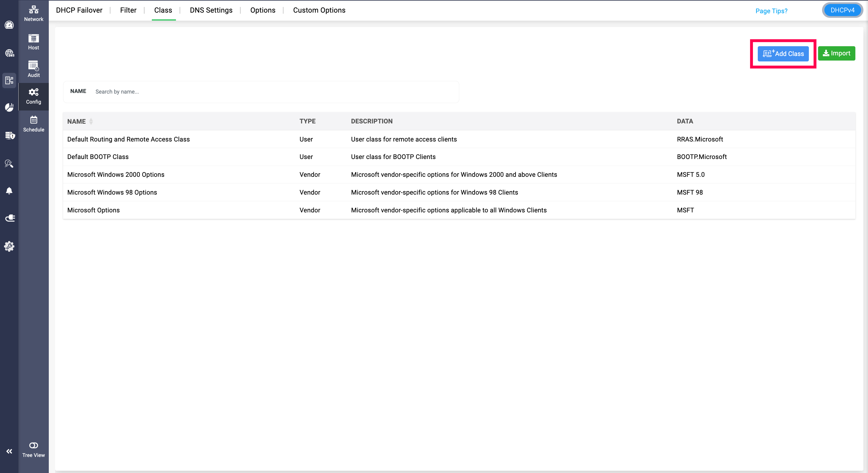Viewport: 868px width, 473px height.
Task: Click the green Import button
Action: 836,53
